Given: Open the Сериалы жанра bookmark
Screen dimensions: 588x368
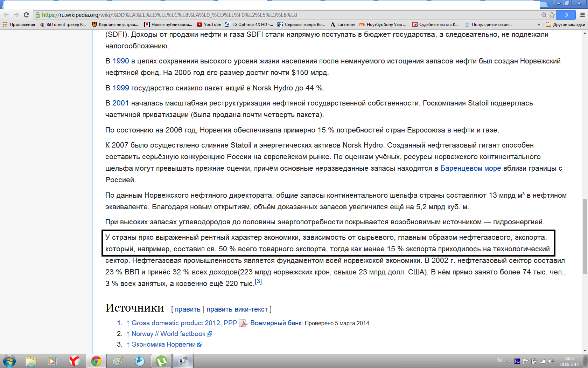Looking at the screenshot, I should click(301, 25).
